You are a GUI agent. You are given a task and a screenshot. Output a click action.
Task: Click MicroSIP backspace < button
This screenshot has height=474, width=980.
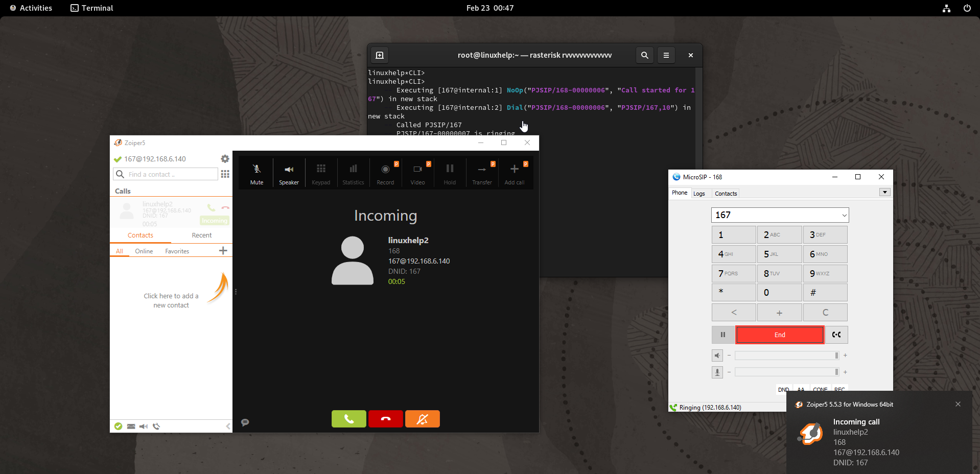click(734, 312)
